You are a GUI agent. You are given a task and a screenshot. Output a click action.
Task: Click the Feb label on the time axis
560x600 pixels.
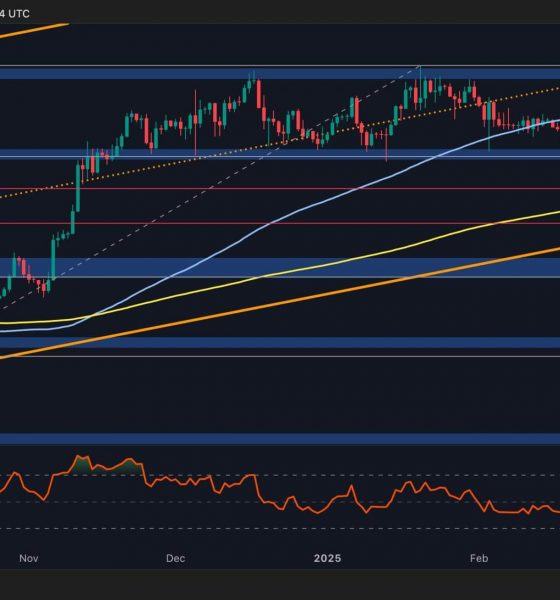[479, 558]
